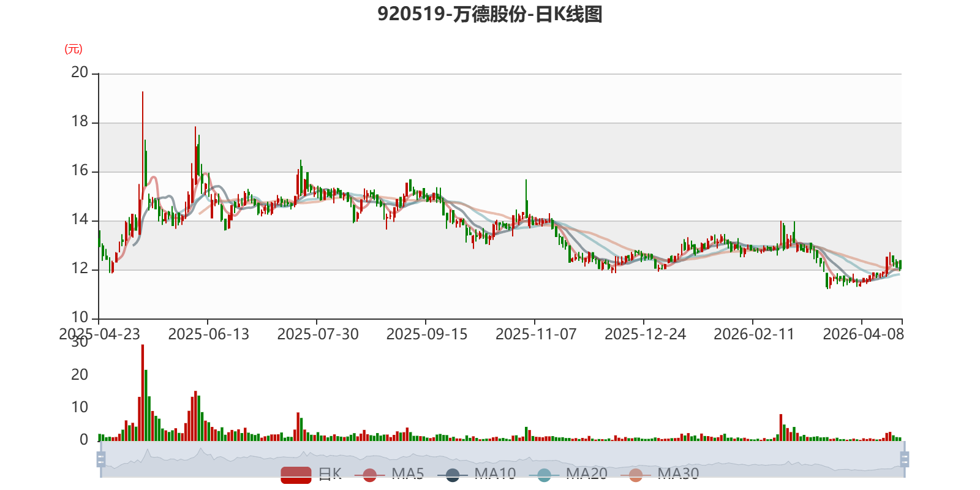Viewport: 980px width, 490px height.
Task: Click the right data zoom handle
Action: [x=904, y=459]
